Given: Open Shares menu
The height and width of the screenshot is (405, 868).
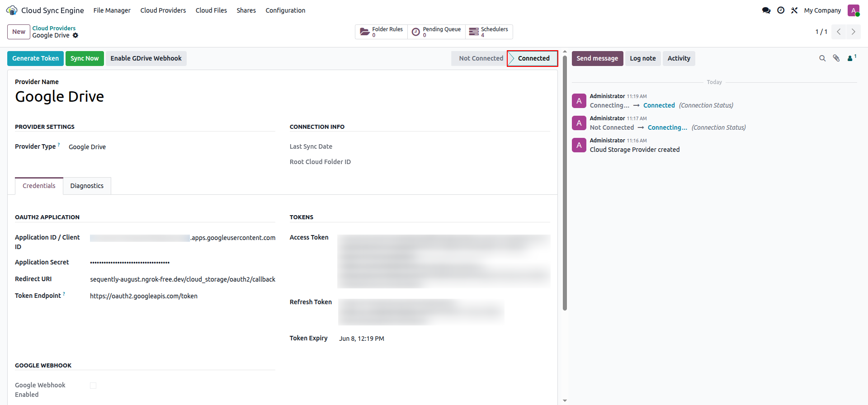Looking at the screenshot, I should tap(246, 10).
